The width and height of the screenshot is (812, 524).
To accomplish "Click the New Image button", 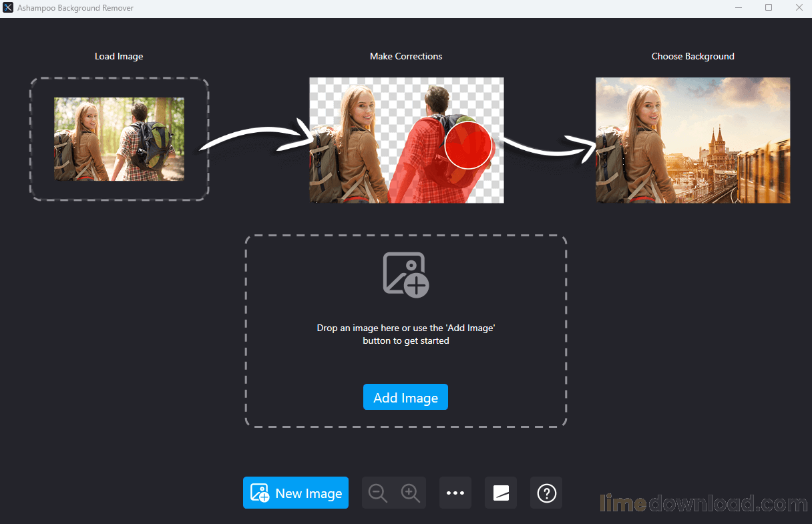I will (x=296, y=493).
